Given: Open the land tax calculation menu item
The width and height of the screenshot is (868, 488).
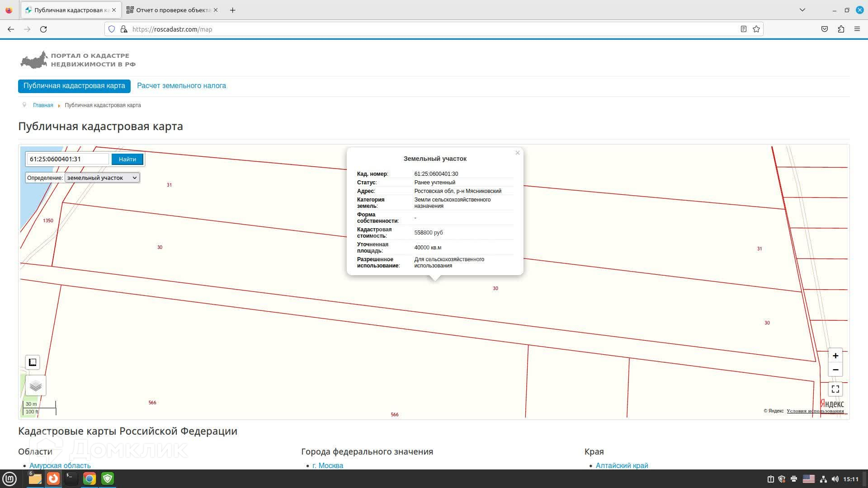Looking at the screenshot, I should pyautogui.click(x=181, y=86).
